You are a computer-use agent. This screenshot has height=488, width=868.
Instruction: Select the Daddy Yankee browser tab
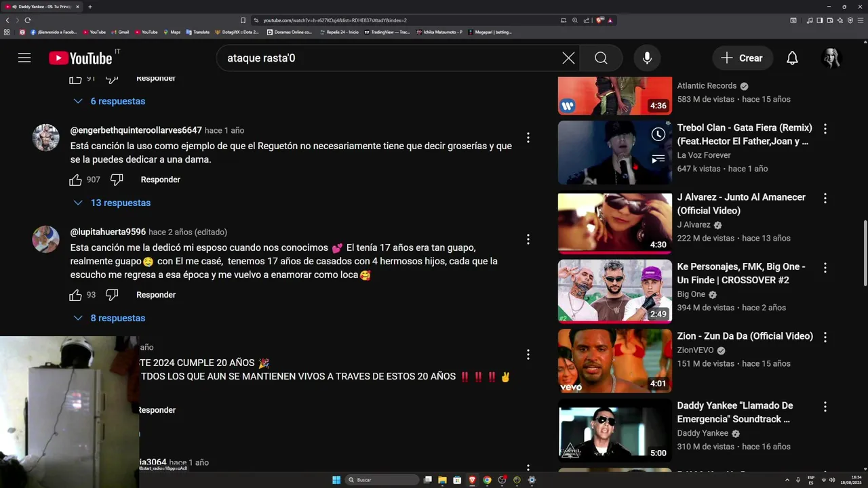(43, 6)
